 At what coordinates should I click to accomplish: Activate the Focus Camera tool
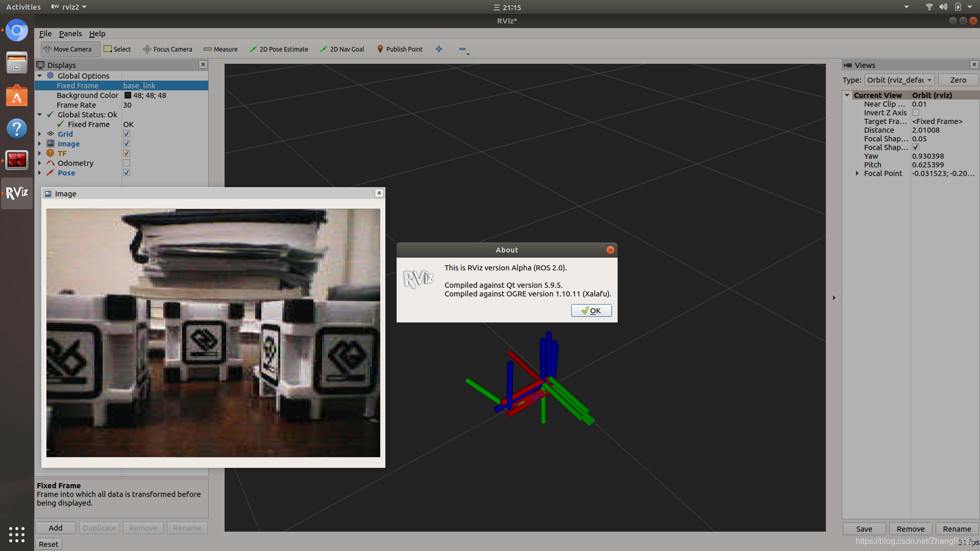[167, 49]
